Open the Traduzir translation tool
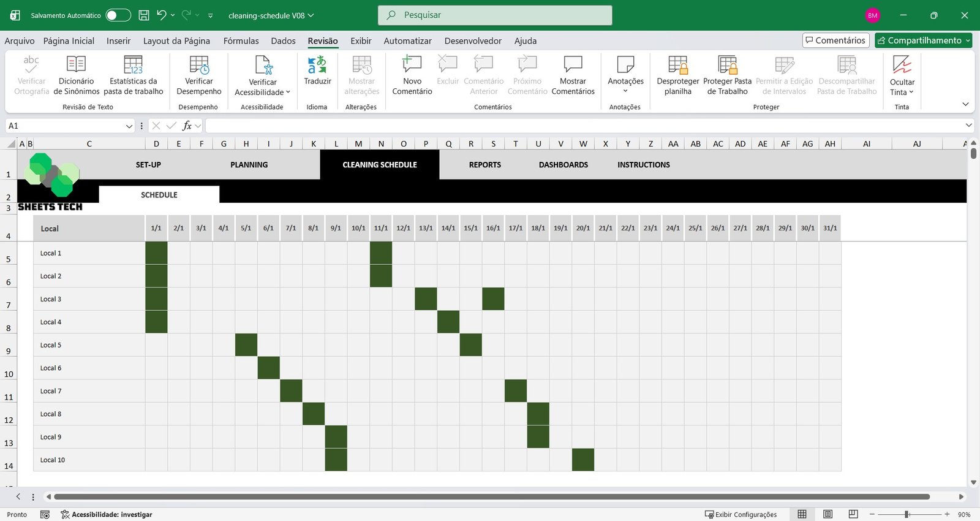 [317, 70]
